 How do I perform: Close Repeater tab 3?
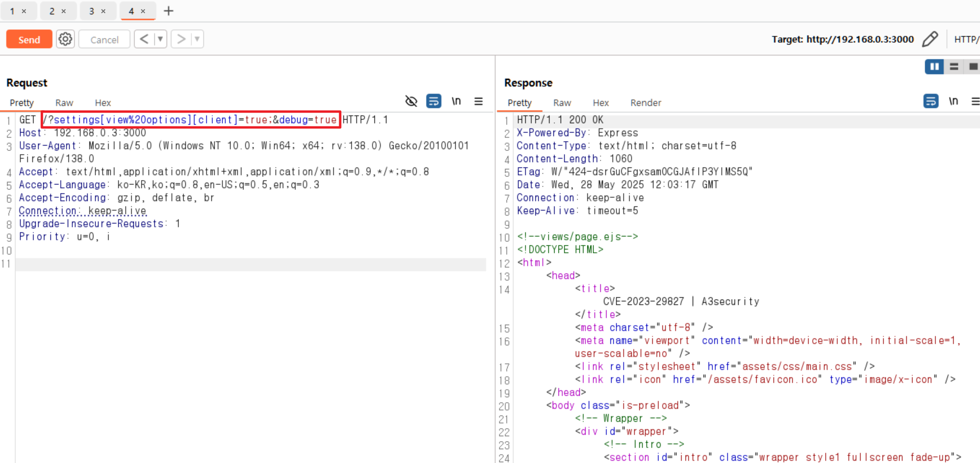click(x=103, y=11)
